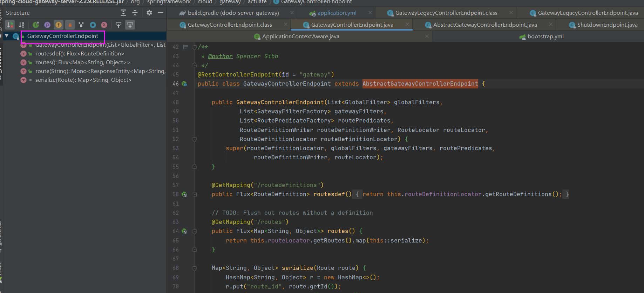644x293 pixels.
Task: Click the fork-shaped grouping icon in Structure toolbar
Action: (81, 25)
